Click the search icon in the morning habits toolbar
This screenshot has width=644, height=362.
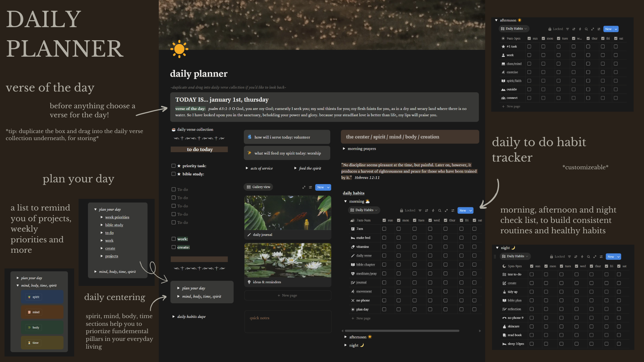pos(440,210)
